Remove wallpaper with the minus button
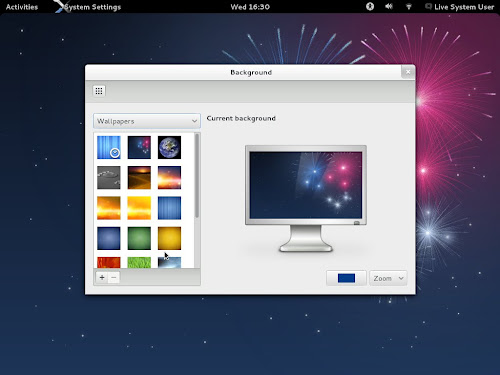Screen dimensions: 500x375 tap(114, 277)
